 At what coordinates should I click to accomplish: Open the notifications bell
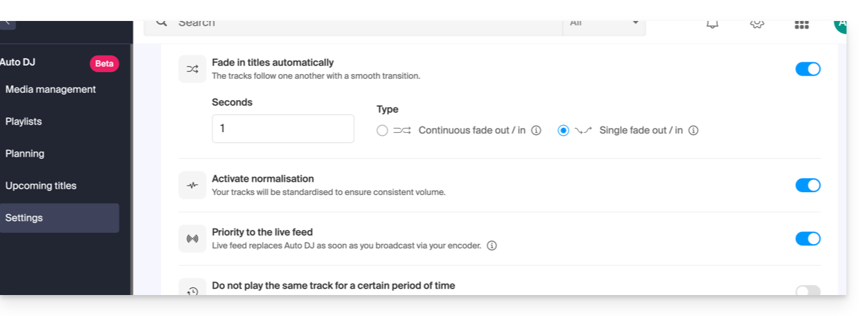coord(712,24)
